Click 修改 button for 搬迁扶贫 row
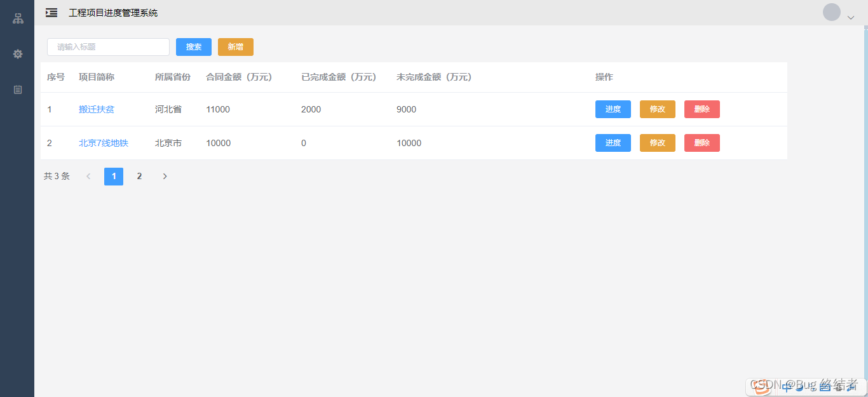Image resolution: width=868 pixels, height=397 pixels. tap(658, 109)
